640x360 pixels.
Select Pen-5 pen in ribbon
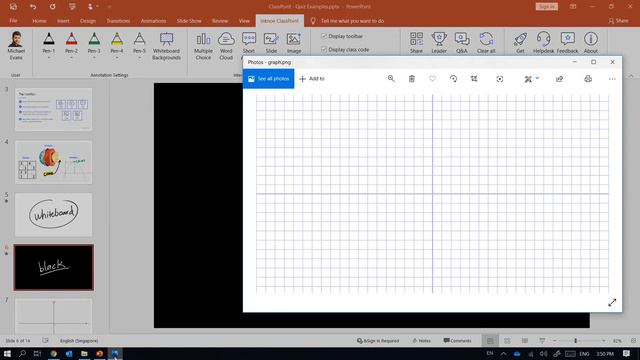pyautogui.click(x=139, y=42)
